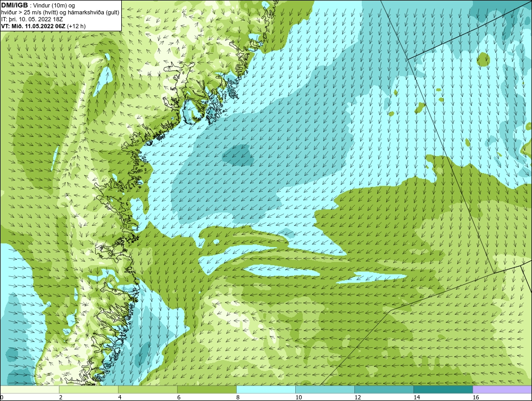Click the 14–16 m/s dark teal swatch
The width and height of the screenshot is (532, 401).
pyautogui.click(x=443, y=389)
